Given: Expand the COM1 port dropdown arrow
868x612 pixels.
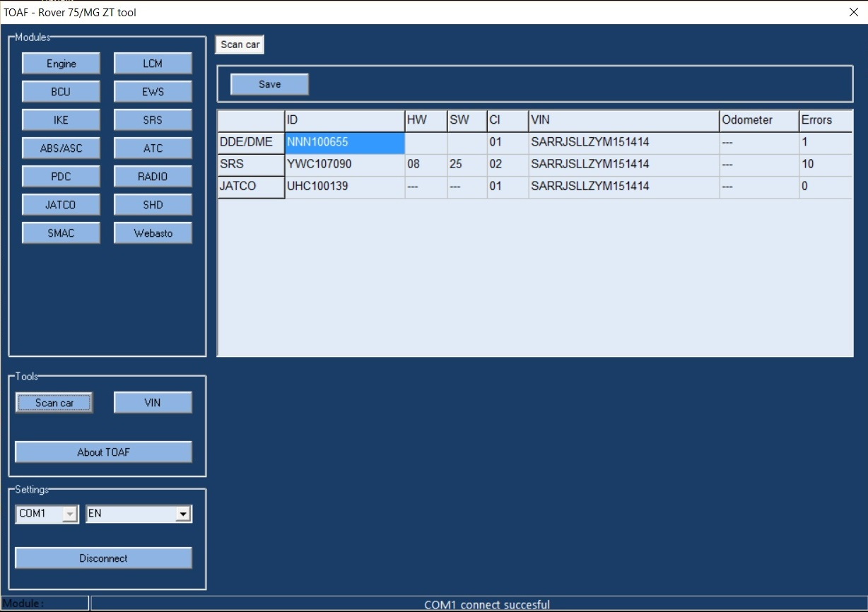Looking at the screenshot, I should (70, 514).
